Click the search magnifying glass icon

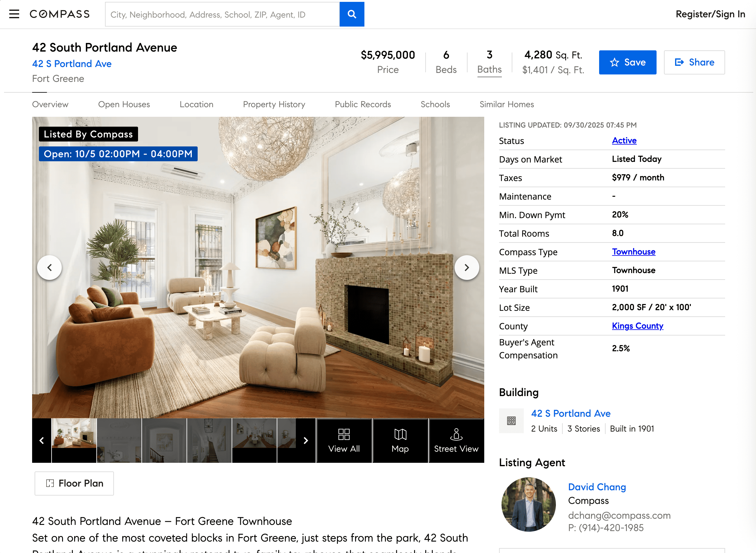[352, 14]
